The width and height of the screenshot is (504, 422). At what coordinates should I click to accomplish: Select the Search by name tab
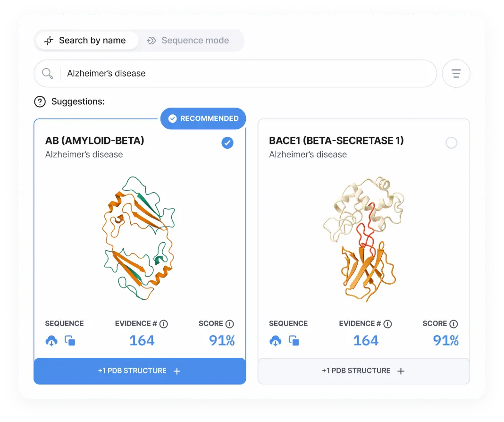click(87, 41)
